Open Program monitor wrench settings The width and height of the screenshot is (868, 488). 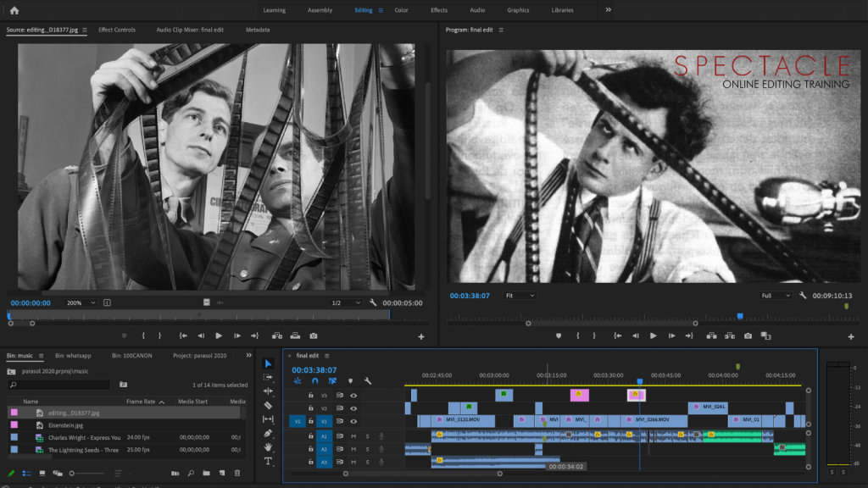pyautogui.click(x=803, y=296)
